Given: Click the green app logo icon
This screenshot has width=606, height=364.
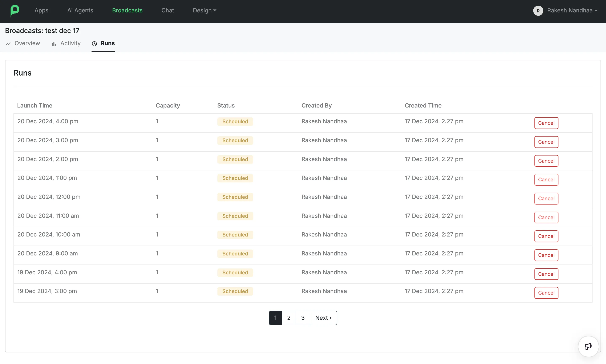Looking at the screenshot, I should pos(15,11).
